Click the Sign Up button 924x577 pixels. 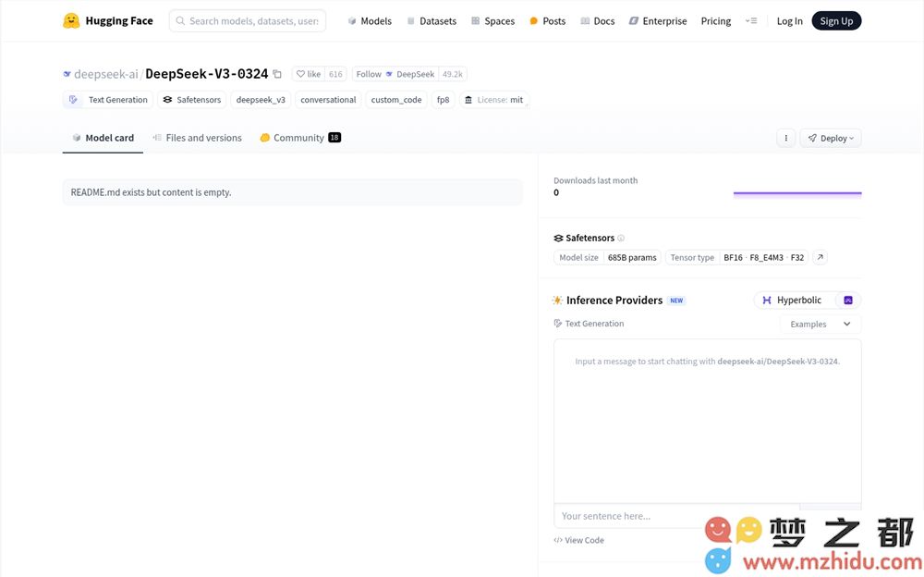(x=836, y=20)
